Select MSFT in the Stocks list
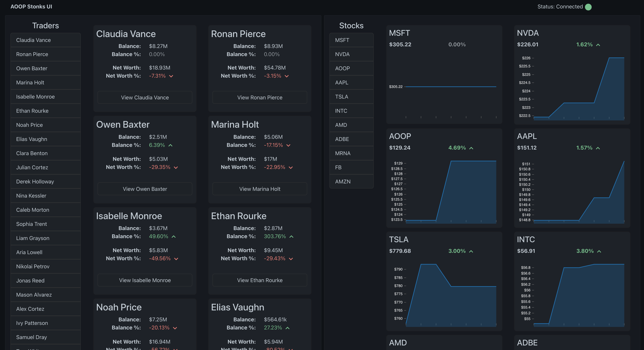The height and width of the screenshot is (350, 644). [x=351, y=40]
